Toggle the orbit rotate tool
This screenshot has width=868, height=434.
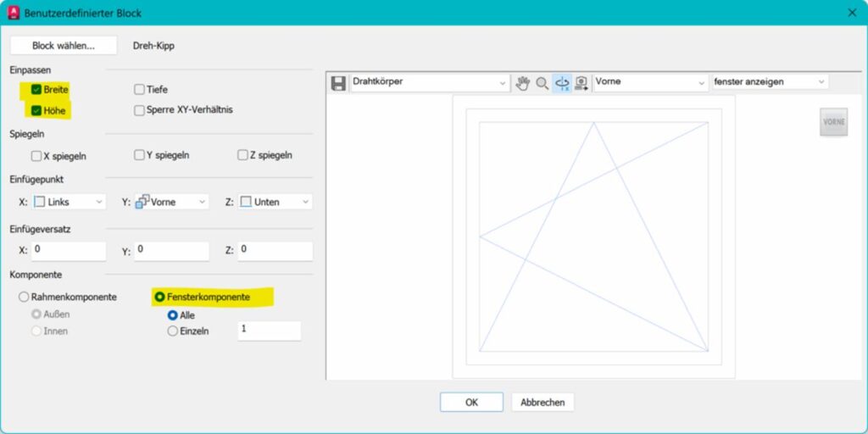click(x=562, y=83)
